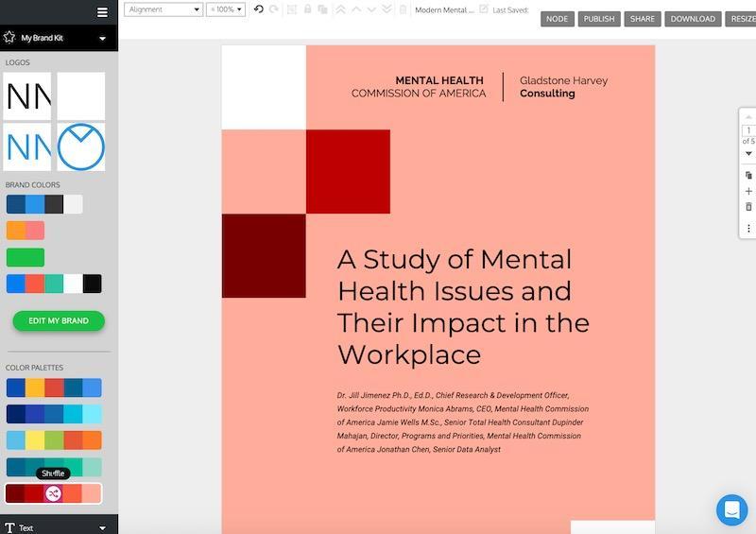Open the Alignment dropdown
Screen dimensions: 756x534
pos(163,9)
